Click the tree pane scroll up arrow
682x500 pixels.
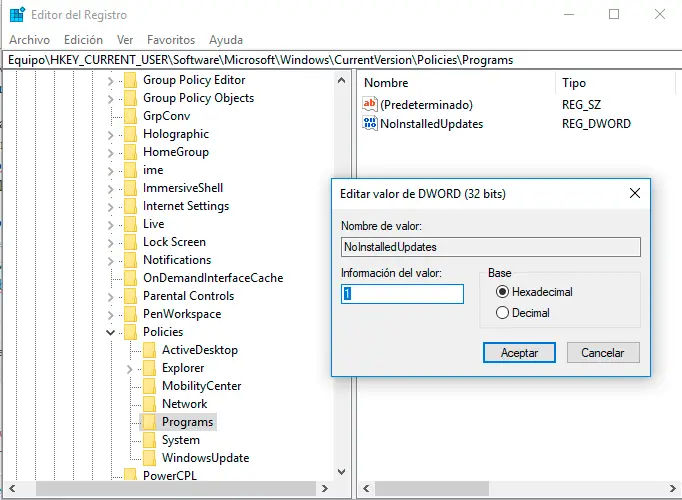point(341,80)
